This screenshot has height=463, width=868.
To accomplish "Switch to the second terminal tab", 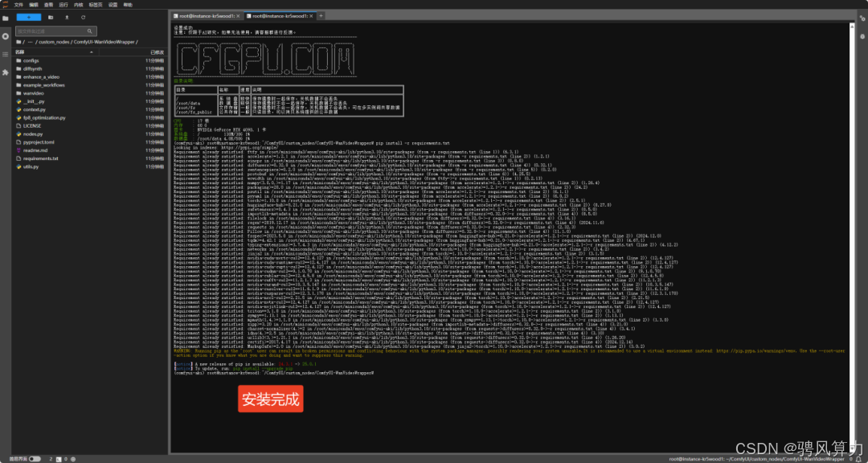I will 280,16.
